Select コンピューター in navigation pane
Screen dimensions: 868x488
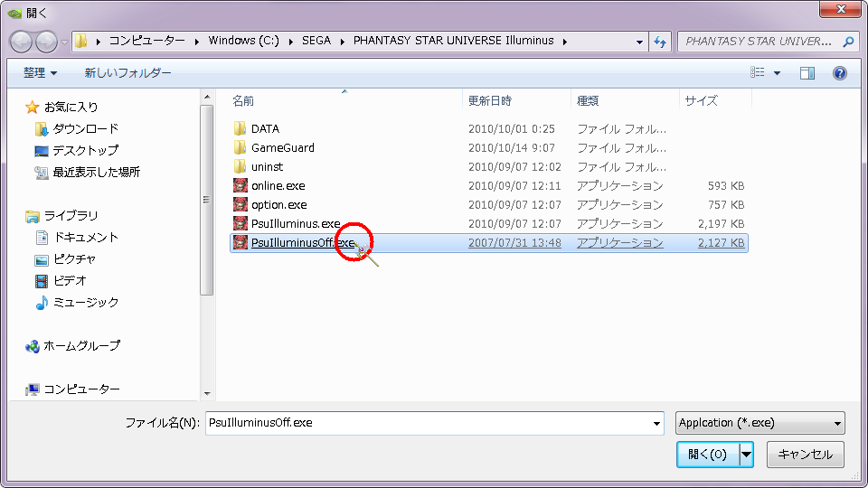pos(81,389)
